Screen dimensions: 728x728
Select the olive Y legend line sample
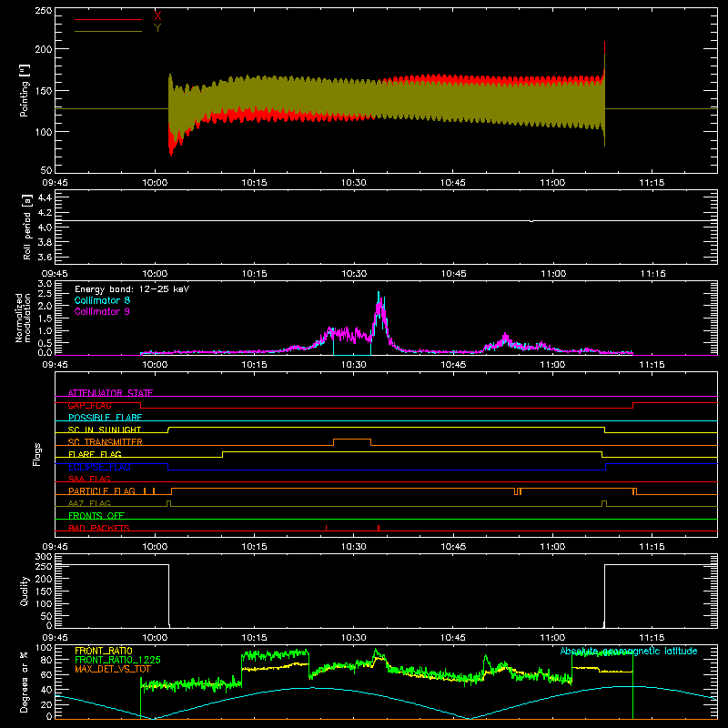(108, 31)
